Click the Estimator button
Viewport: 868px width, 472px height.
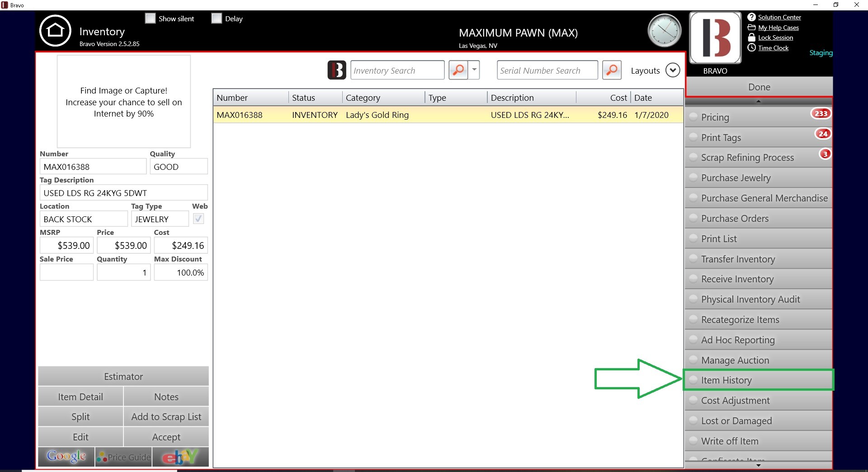[x=123, y=376]
